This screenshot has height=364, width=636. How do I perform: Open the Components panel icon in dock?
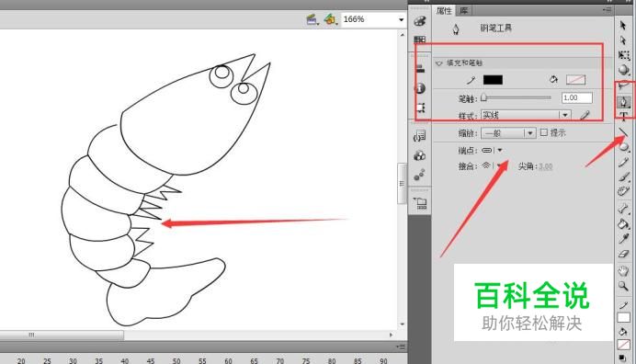(x=420, y=155)
